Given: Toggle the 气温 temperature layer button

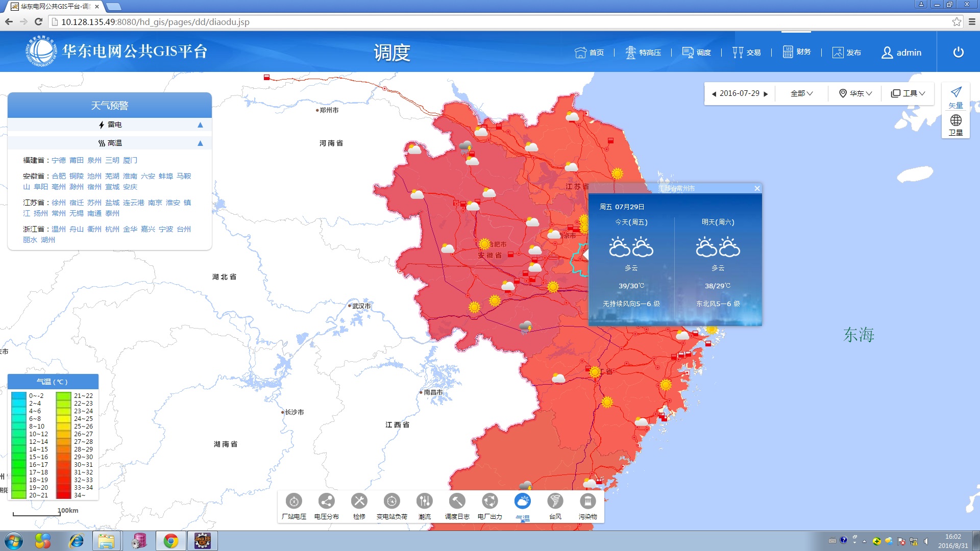Looking at the screenshot, I should tap(522, 502).
